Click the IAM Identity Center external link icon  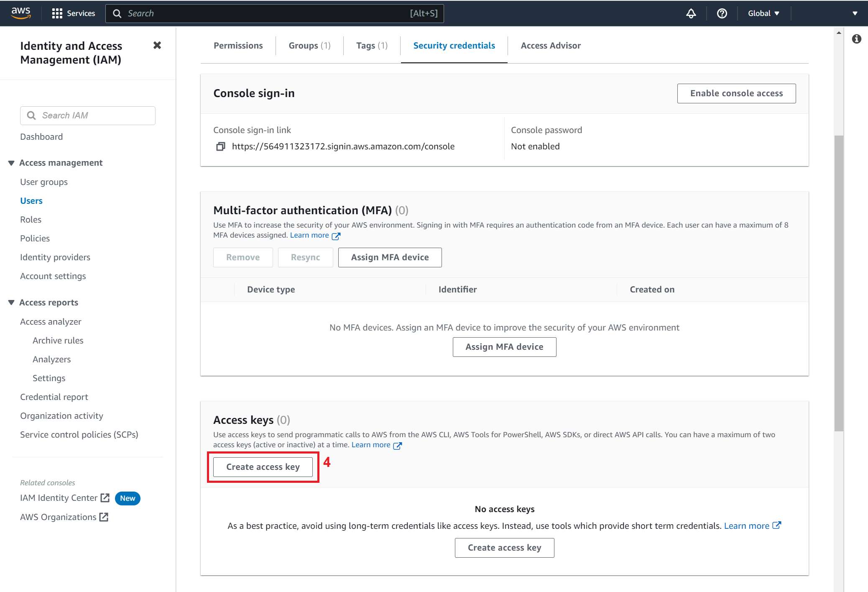pos(105,498)
